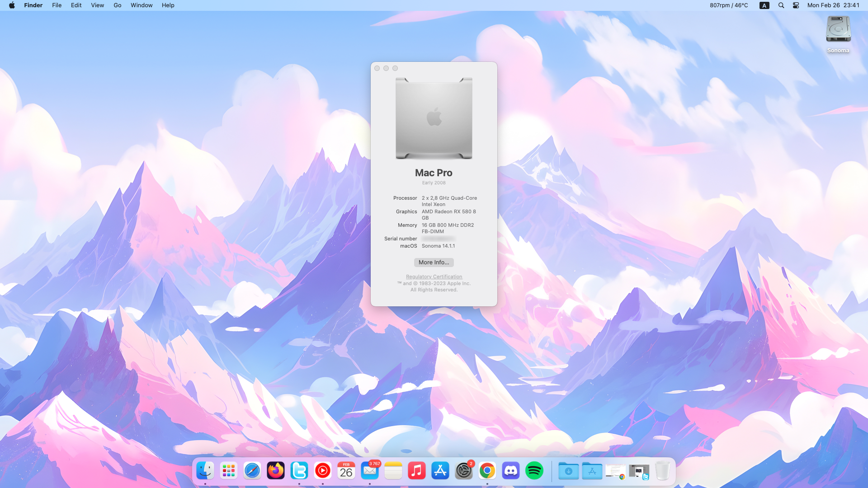Open the Notes app in the Dock
This screenshot has height=488, width=868.
pyautogui.click(x=393, y=471)
